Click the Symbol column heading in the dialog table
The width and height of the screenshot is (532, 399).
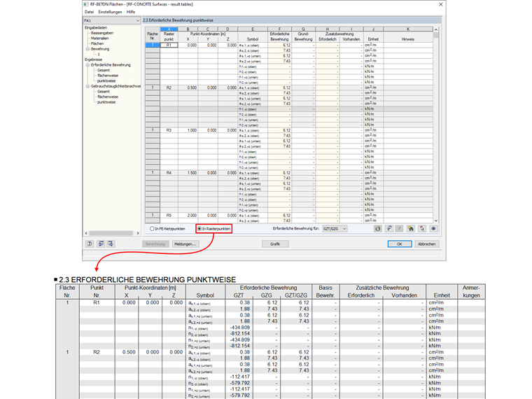[x=253, y=39]
